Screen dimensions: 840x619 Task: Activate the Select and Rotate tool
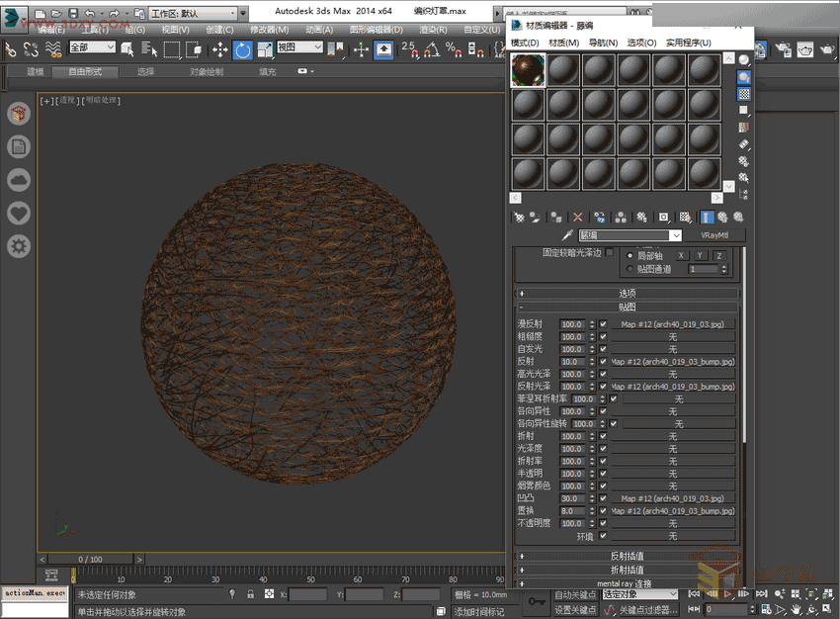242,48
